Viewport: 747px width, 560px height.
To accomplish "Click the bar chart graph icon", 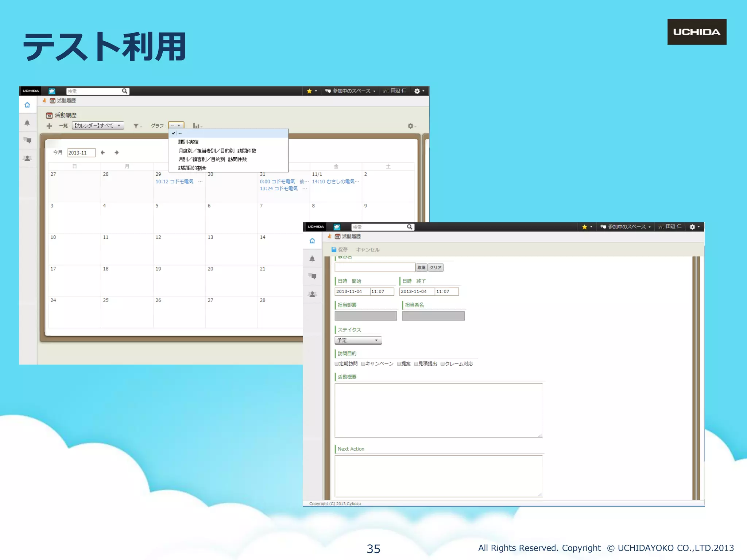I will (196, 126).
